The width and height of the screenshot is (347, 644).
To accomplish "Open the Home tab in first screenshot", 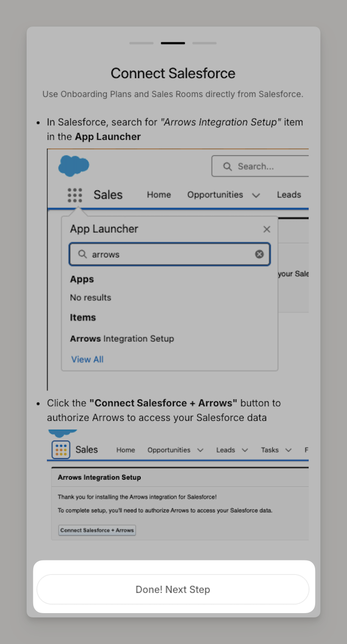I will click(159, 195).
